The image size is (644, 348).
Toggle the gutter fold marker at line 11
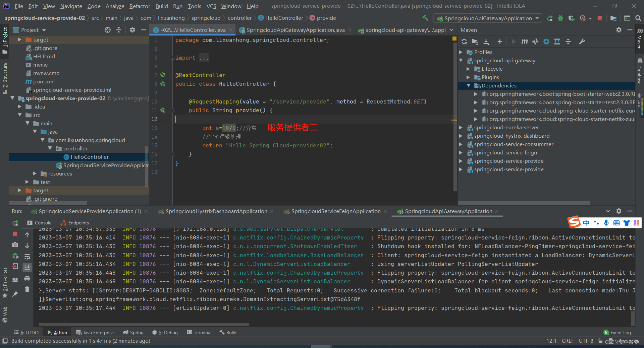point(172,110)
